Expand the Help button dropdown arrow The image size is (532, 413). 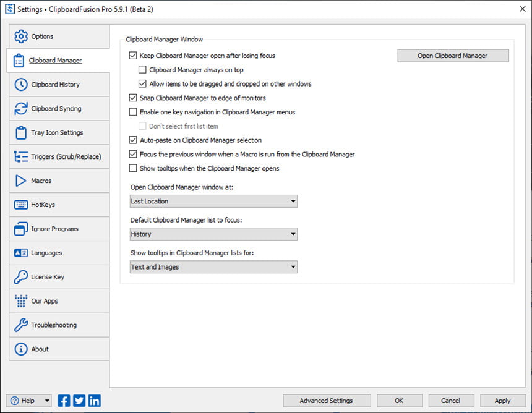click(x=47, y=401)
